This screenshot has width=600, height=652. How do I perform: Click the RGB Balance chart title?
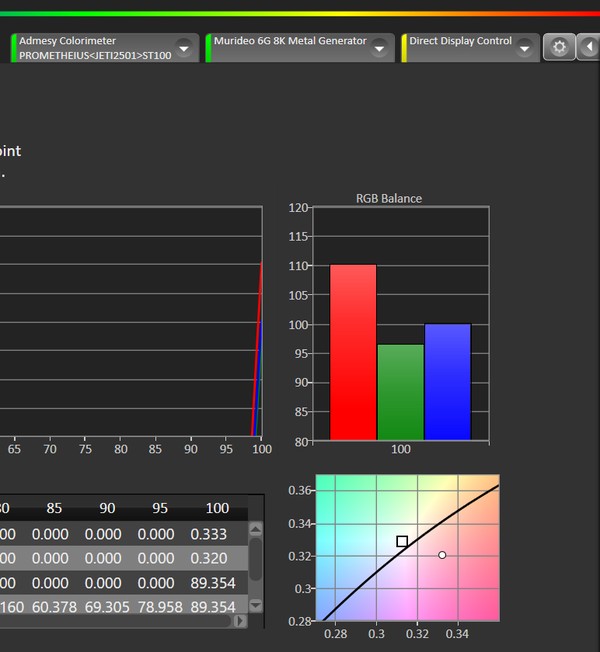[x=389, y=198]
